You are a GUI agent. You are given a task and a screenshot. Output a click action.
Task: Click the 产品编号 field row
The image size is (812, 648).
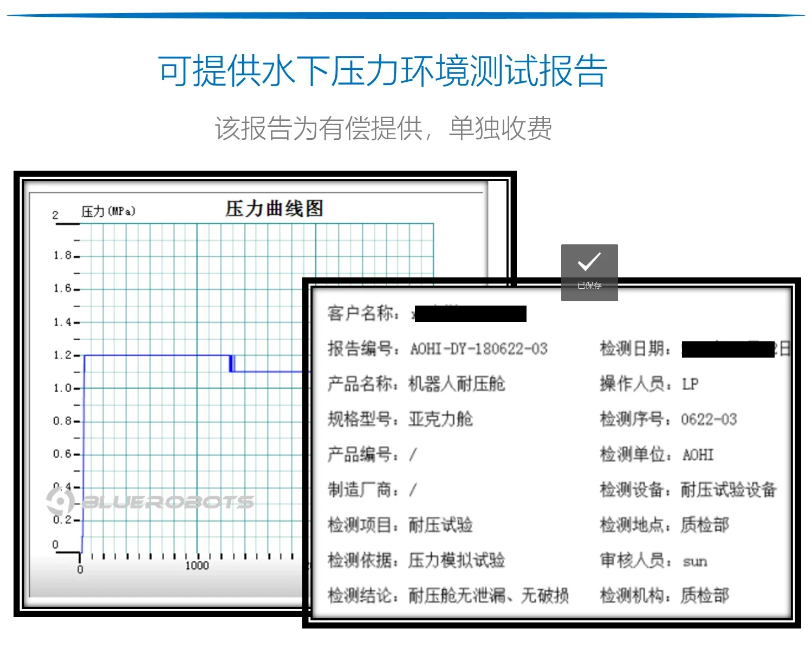click(x=372, y=454)
